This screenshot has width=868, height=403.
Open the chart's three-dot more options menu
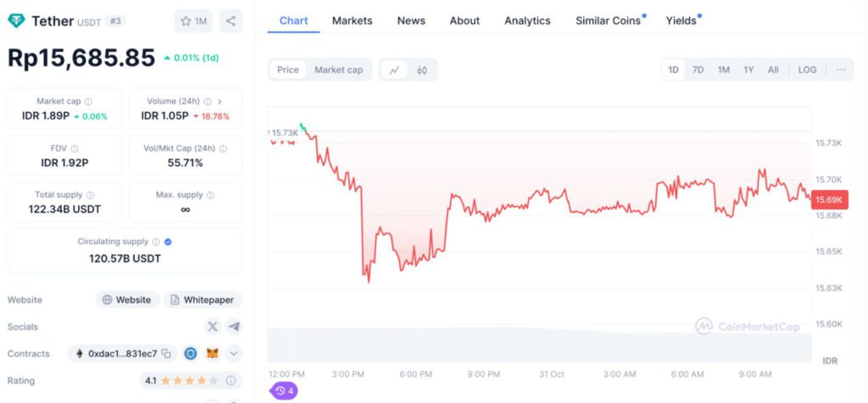point(841,70)
